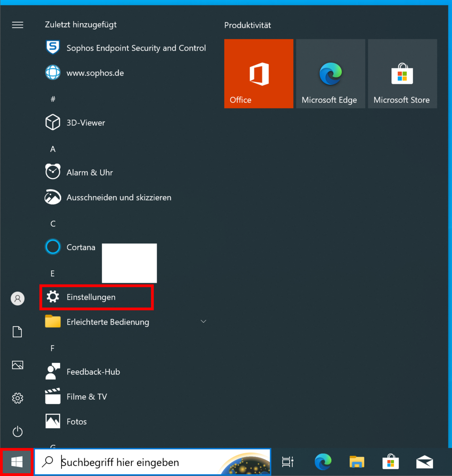Expand Erleichterte Bedienung chevron arrow
The height and width of the screenshot is (476, 452).
(x=204, y=321)
